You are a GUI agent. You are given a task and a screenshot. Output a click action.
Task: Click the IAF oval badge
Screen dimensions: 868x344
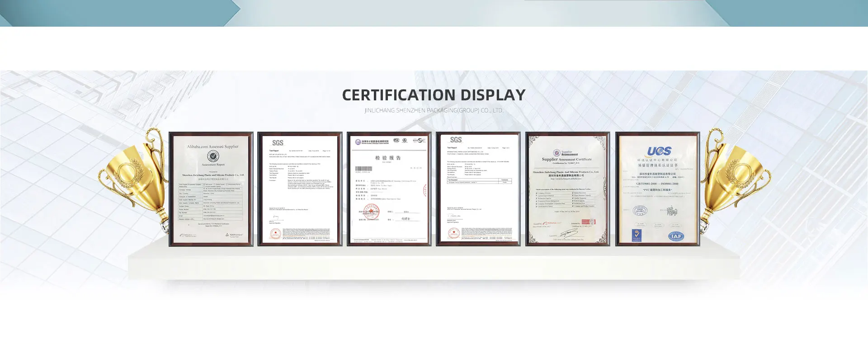click(x=676, y=236)
